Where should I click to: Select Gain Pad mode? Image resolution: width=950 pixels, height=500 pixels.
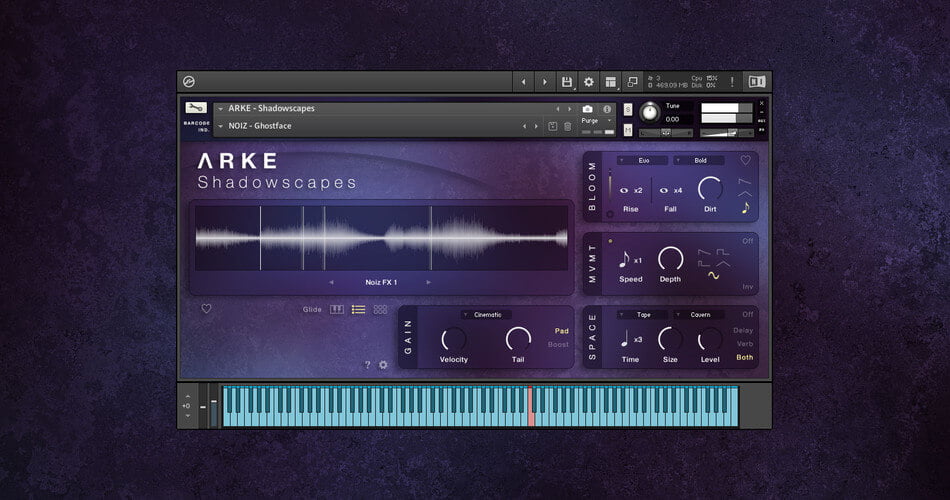pos(562,331)
